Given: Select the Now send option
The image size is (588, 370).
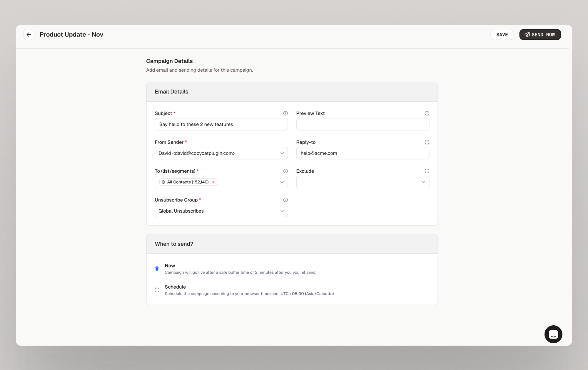Looking at the screenshot, I should pyautogui.click(x=157, y=269).
